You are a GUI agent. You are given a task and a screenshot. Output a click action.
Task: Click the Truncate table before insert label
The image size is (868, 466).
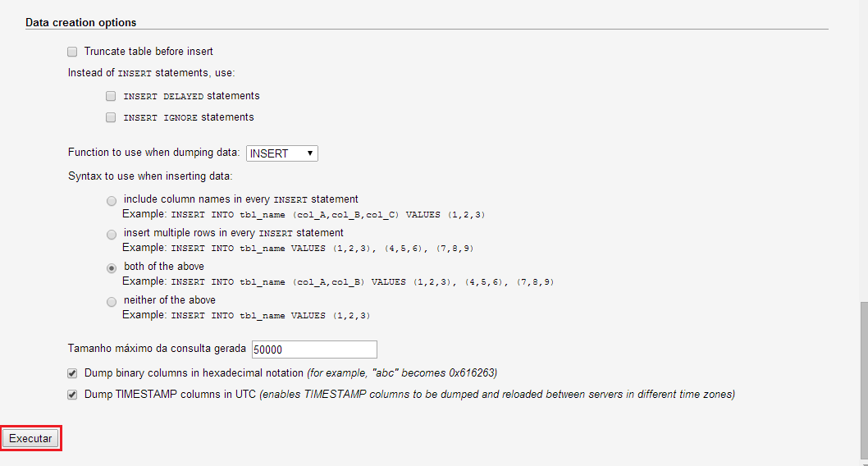pyautogui.click(x=148, y=52)
